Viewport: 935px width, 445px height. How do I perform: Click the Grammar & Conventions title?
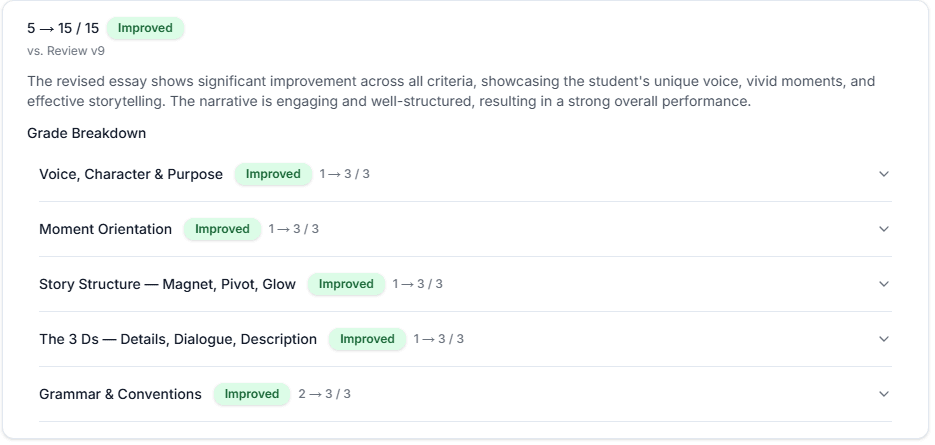(120, 394)
